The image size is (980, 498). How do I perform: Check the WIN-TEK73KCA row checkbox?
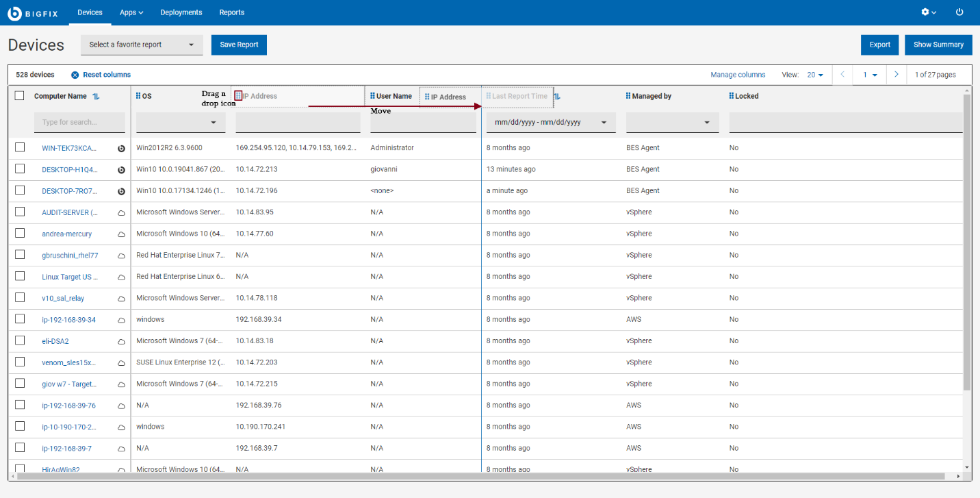point(20,147)
